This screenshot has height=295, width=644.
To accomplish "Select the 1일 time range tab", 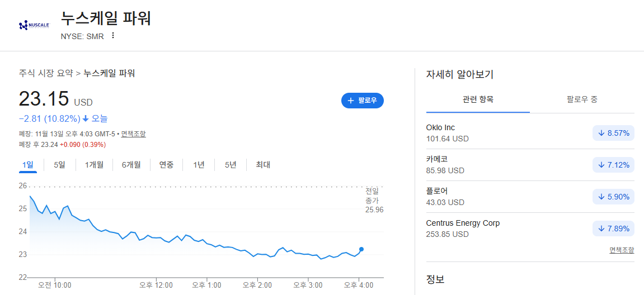I will click(x=28, y=165).
